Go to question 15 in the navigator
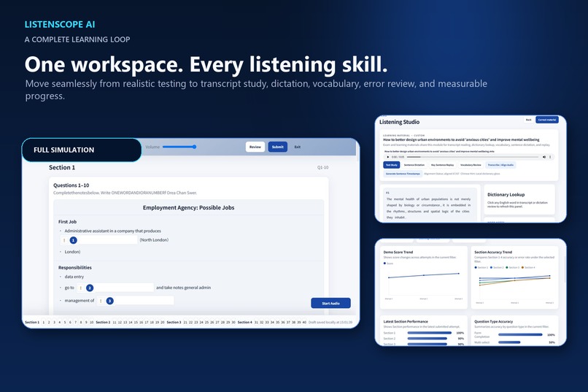 136,322
